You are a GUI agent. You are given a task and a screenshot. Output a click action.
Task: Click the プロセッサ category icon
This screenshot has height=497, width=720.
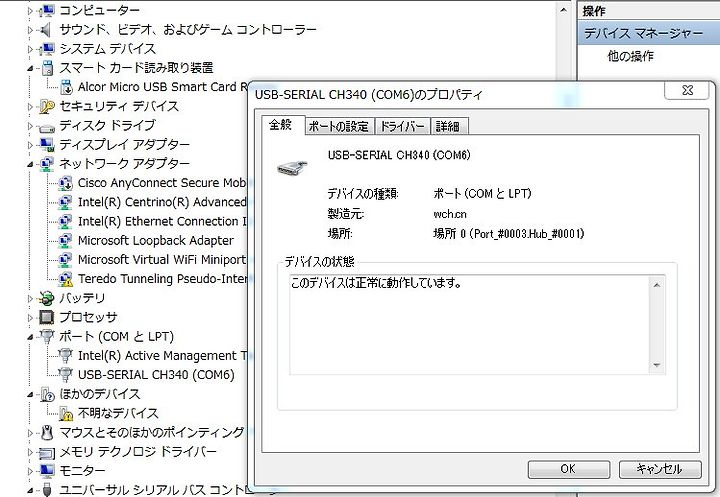46,317
